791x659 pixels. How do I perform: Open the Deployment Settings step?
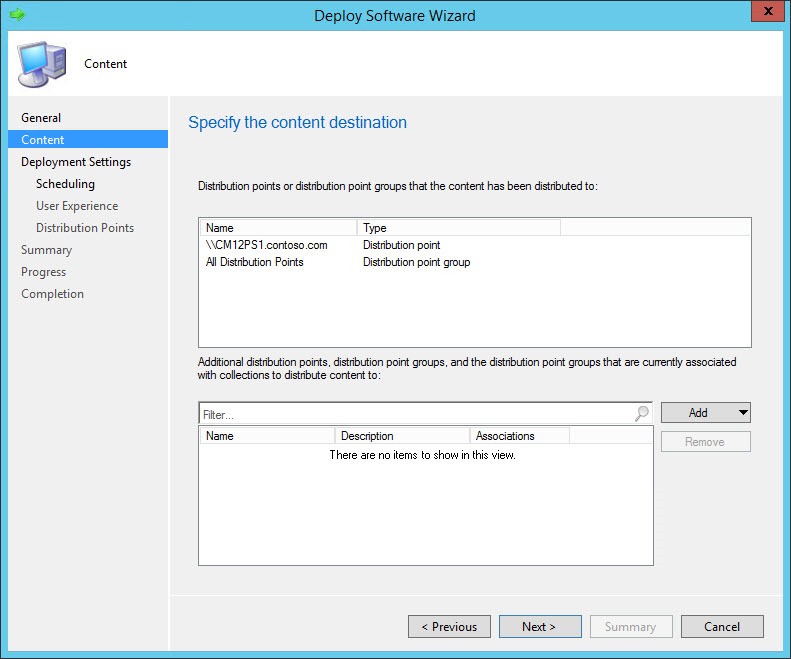(x=76, y=162)
